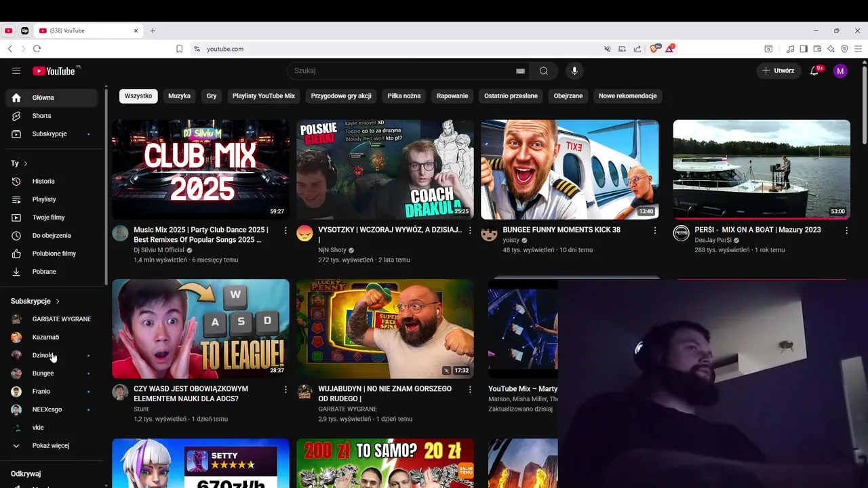Open Polubione filmy list
Viewport: 868px width, 488px height.
52,253
